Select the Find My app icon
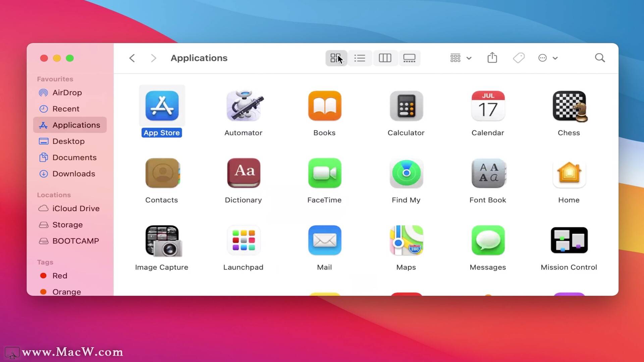 tap(406, 173)
